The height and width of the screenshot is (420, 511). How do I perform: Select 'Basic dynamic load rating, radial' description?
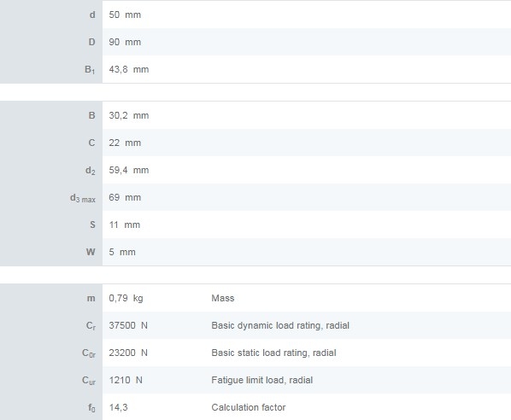point(280,325)
